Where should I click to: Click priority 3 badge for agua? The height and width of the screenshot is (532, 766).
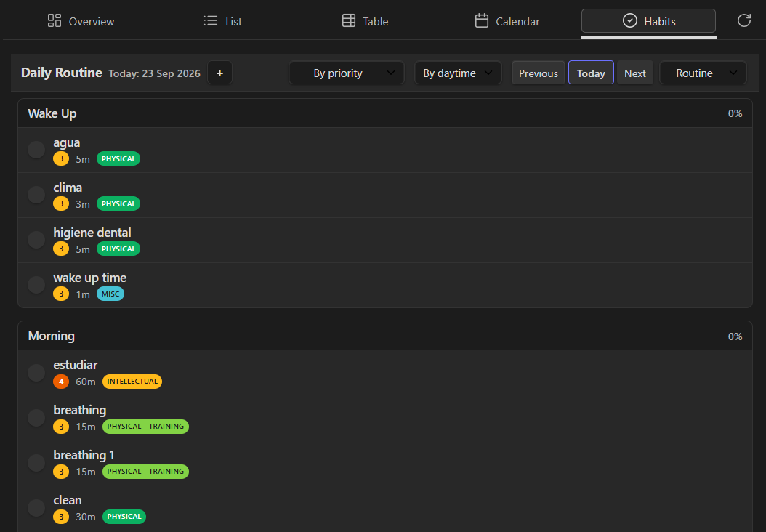(x=61, y=158)
